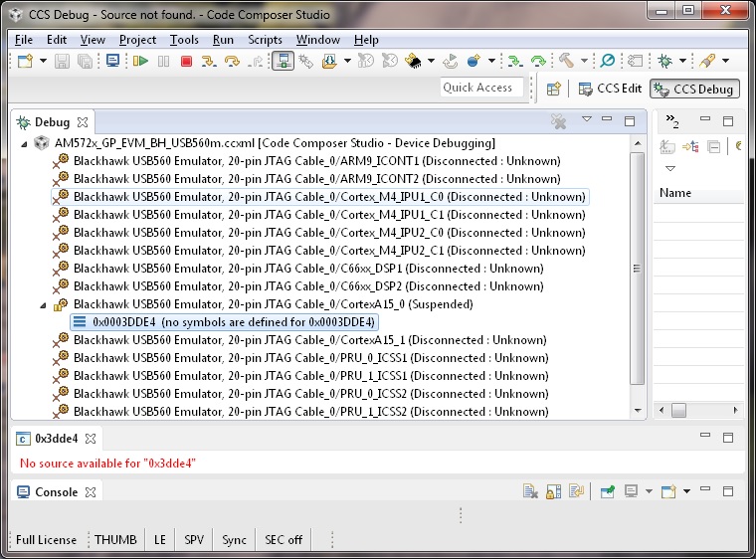Toggle the highlighted connect-target toolbar button

[x=283, y=62]
